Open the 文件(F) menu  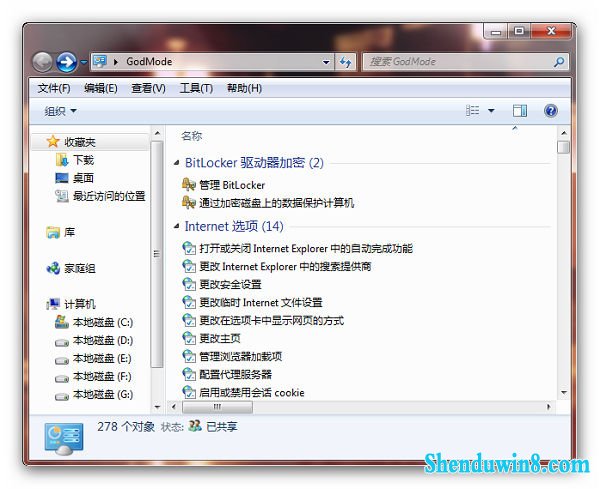(54, 88)
